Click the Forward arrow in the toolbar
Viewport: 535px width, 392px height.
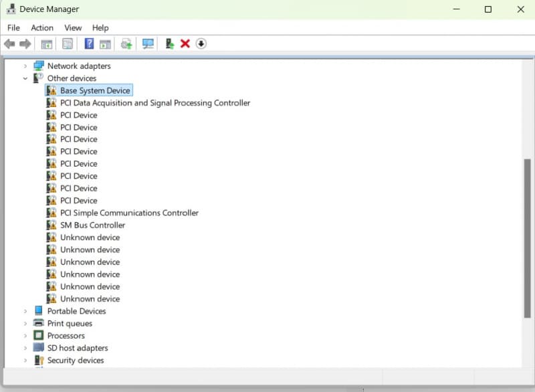pyautogui.click(x=25, y=44)
